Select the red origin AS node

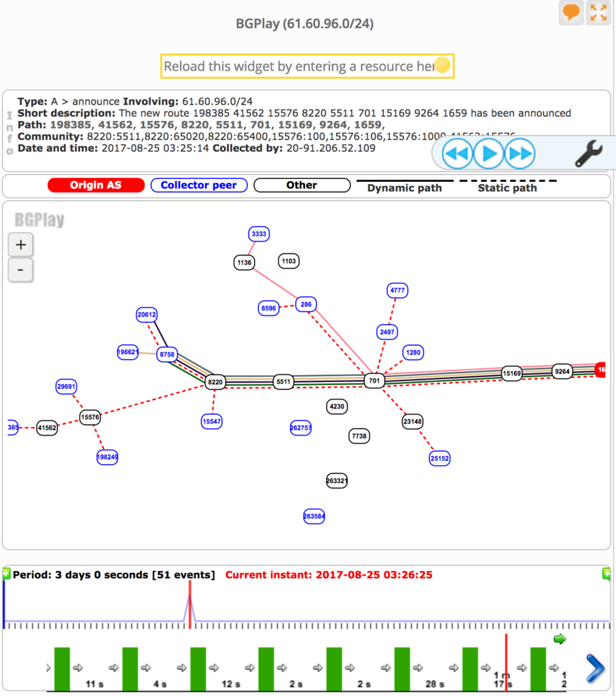click(x=600, y=370)
